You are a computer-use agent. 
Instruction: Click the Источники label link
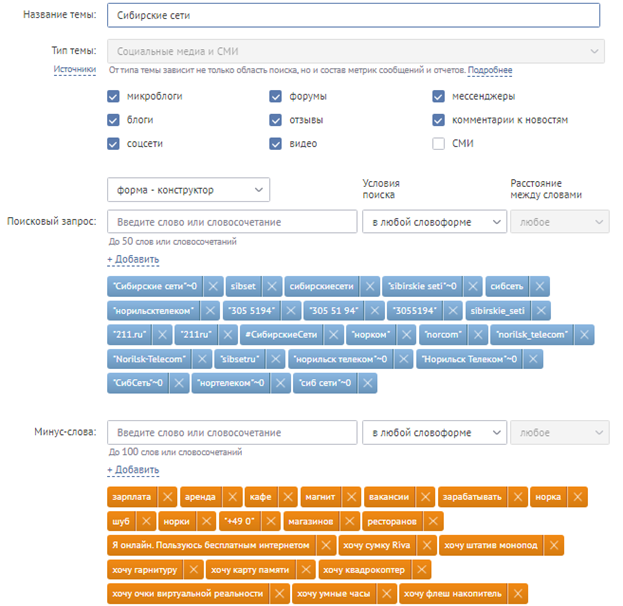click(x=74, y=69)
